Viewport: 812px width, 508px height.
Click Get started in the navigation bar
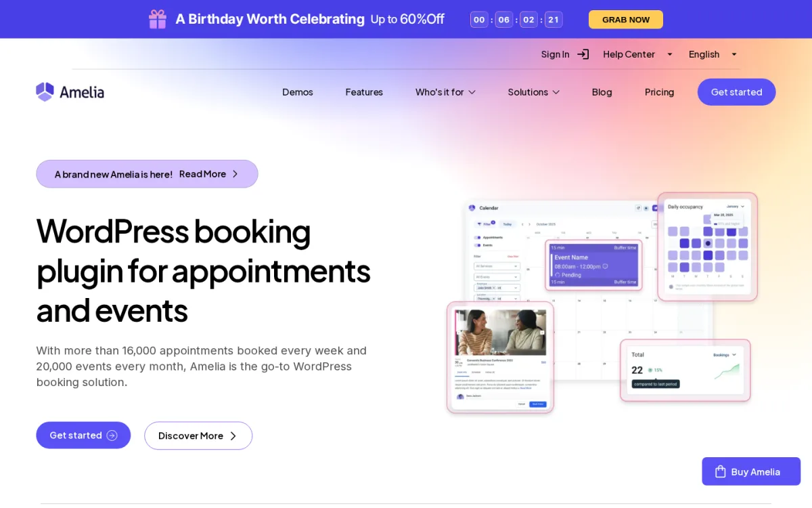(x=736, y=92)
